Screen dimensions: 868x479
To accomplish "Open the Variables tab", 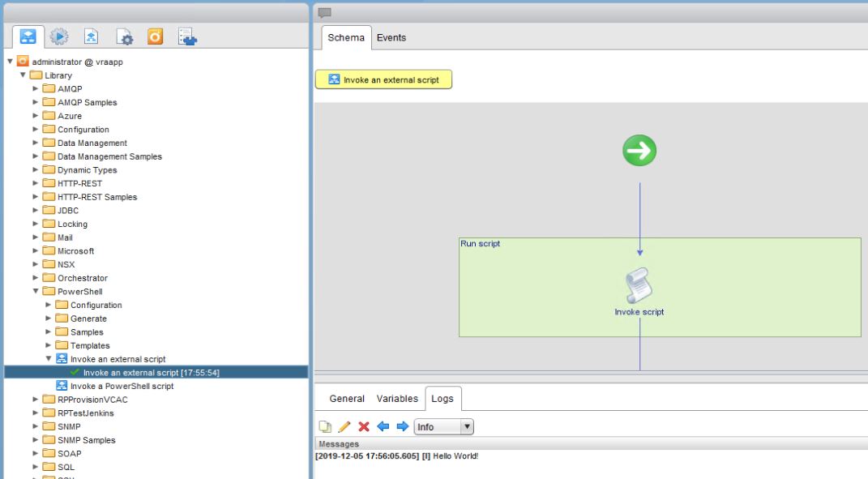I will point(396,398).
